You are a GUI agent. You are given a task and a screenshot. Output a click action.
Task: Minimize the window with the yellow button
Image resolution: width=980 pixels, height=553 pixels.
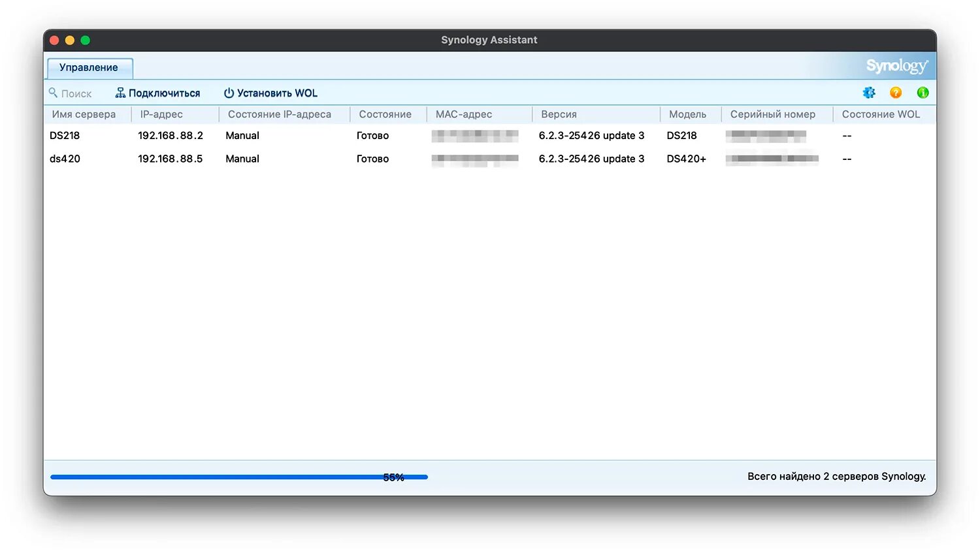(x=70, y=40)
